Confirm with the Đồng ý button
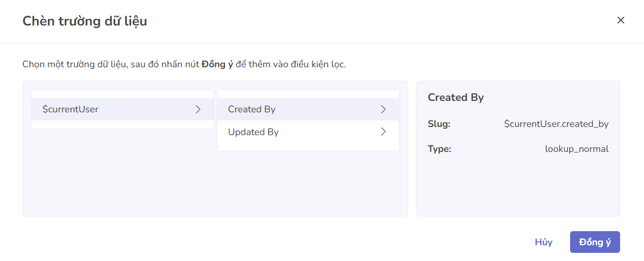Viewport: 644px width, 261px height. tap(595, 242)
